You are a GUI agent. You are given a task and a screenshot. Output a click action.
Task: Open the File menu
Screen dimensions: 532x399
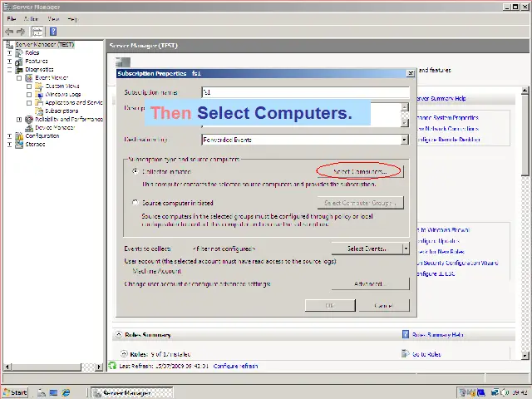point(11,19)
